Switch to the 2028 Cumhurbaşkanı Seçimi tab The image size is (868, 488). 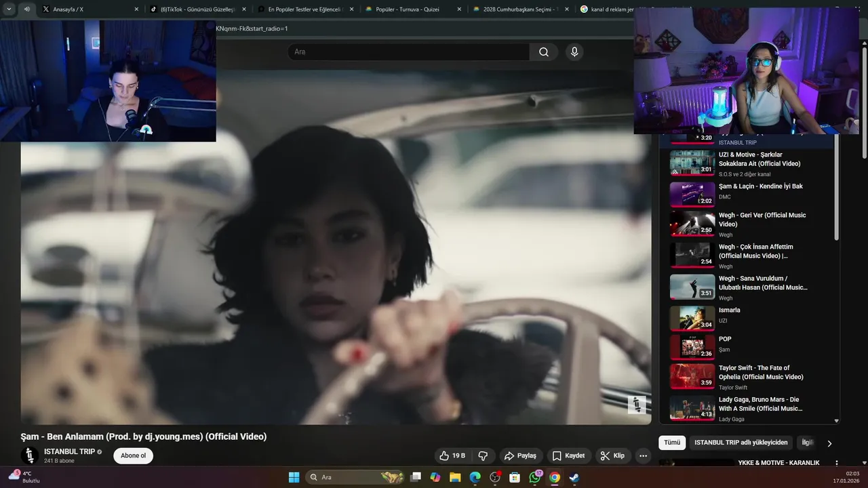pos(519,9)
